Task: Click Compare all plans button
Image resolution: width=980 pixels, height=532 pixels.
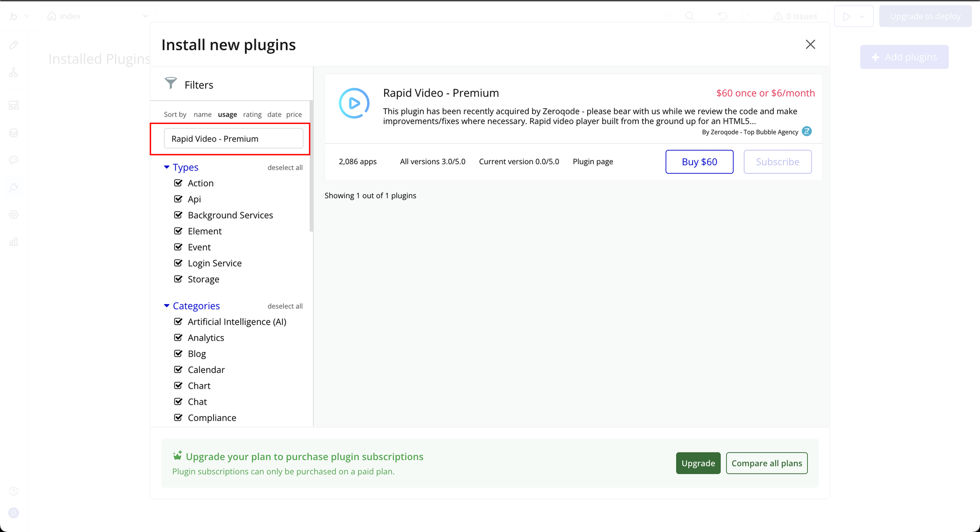Action: 767,463
